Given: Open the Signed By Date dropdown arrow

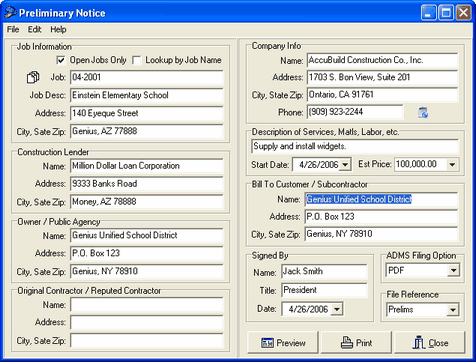Looking at the screenshot, I should (x=337, y=309).
